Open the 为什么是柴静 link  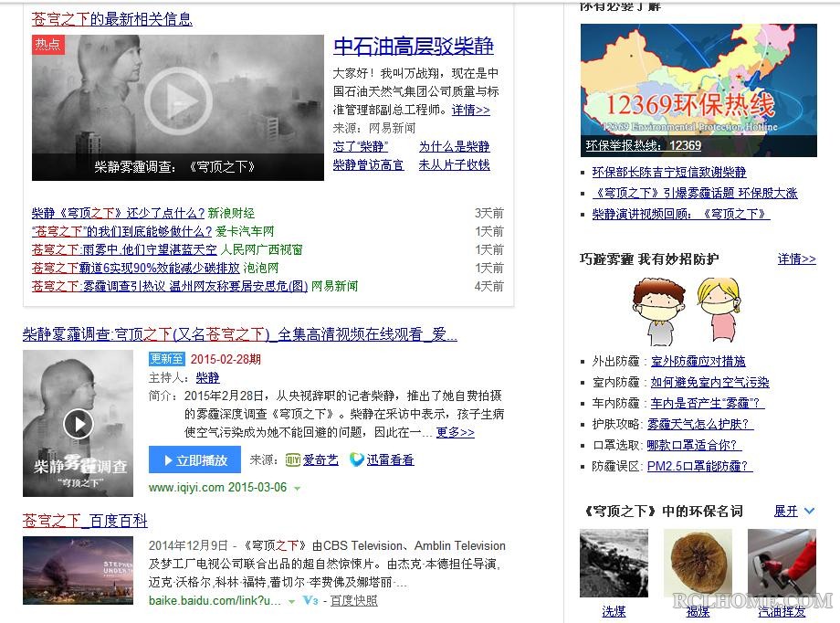(455, 146)
